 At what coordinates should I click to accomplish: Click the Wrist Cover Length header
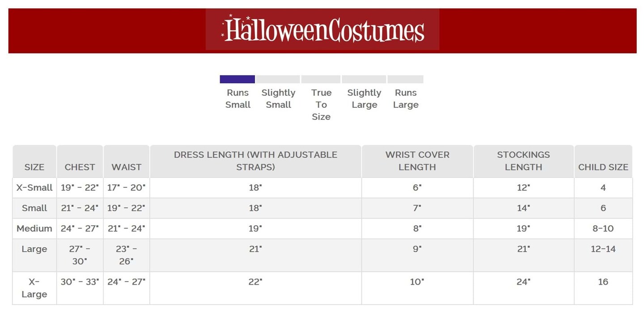(x=417, y=161)
